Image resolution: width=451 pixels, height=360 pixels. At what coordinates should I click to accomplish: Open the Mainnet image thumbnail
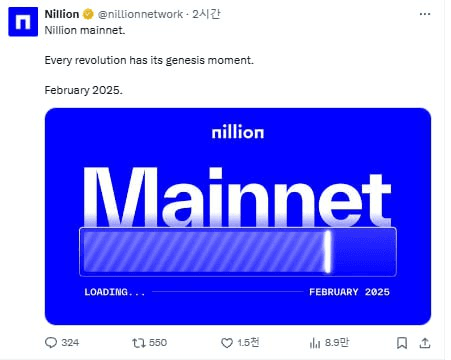point(238,216)
